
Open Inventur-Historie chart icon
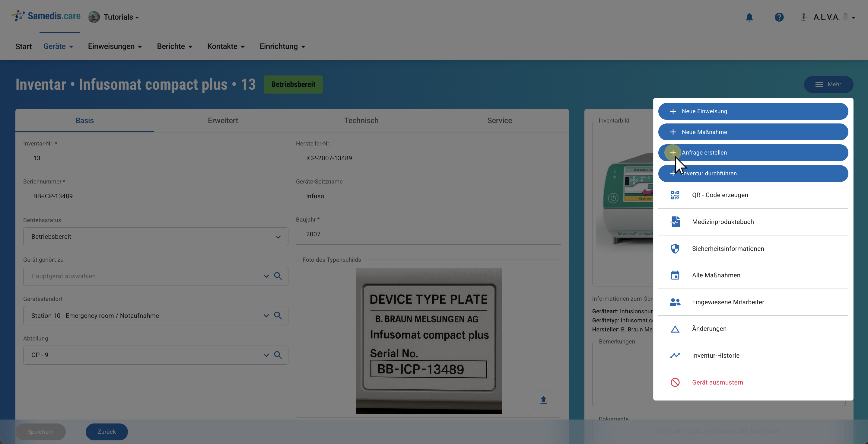pyautogui.click(x=675, y=356)
